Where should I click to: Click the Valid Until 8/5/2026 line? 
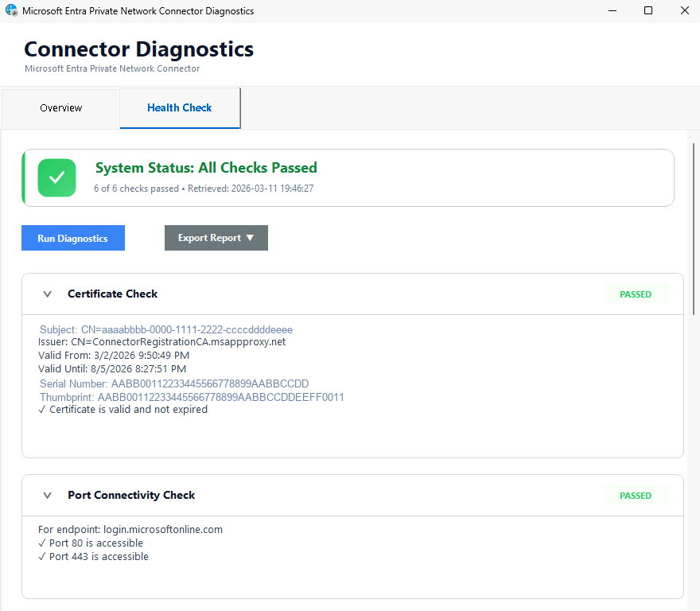point(112,369)
